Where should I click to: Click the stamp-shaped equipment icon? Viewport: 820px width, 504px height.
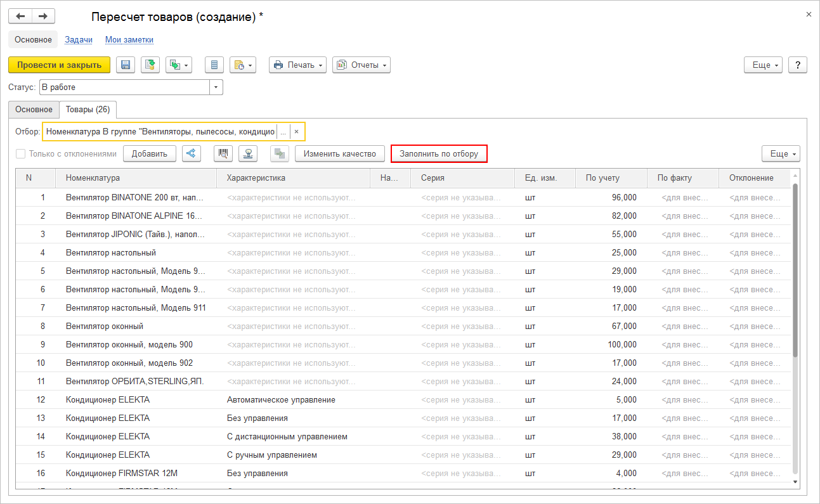249,153
